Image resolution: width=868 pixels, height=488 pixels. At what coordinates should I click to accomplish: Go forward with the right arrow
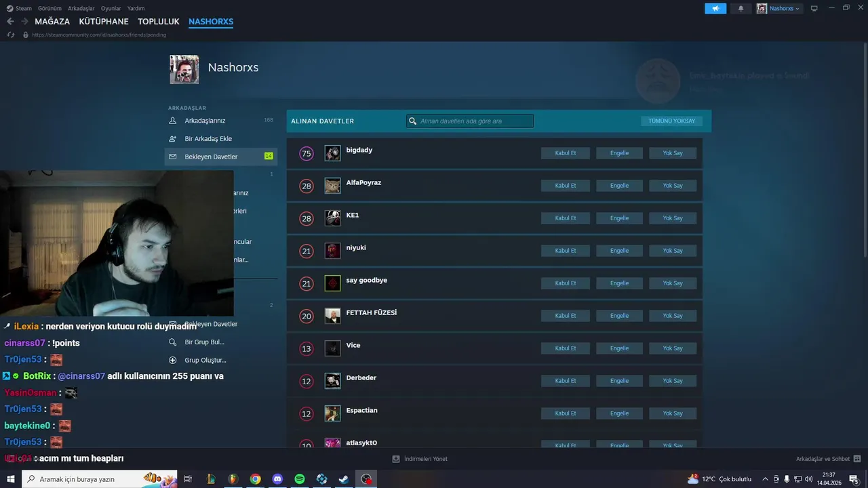pos(24,22)
